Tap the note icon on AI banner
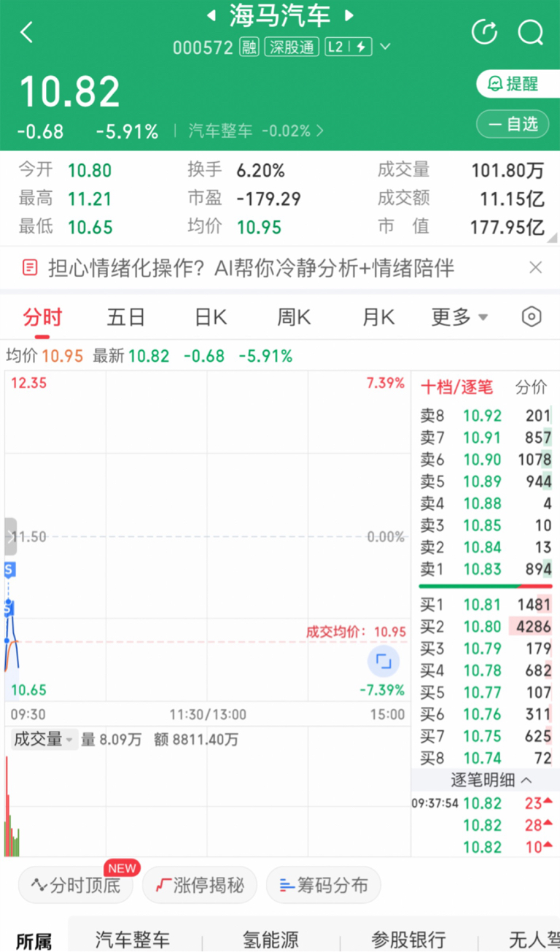 [x=30, y=268]
